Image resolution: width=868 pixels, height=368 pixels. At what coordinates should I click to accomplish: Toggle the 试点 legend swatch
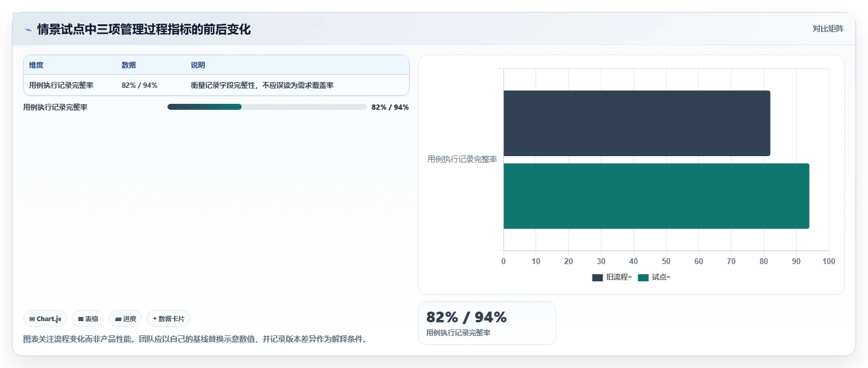point(643,277)
